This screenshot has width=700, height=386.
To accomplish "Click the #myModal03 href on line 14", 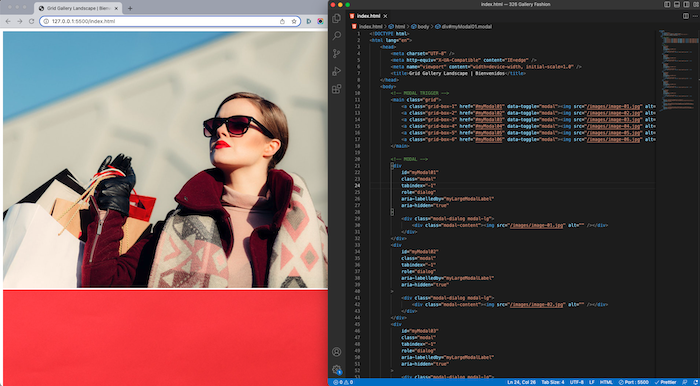I will point(490,119).
